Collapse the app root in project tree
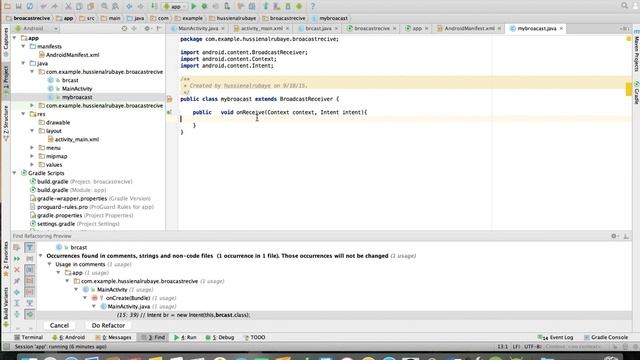Screen dimensions: 640x360 [x=15, y=38]
